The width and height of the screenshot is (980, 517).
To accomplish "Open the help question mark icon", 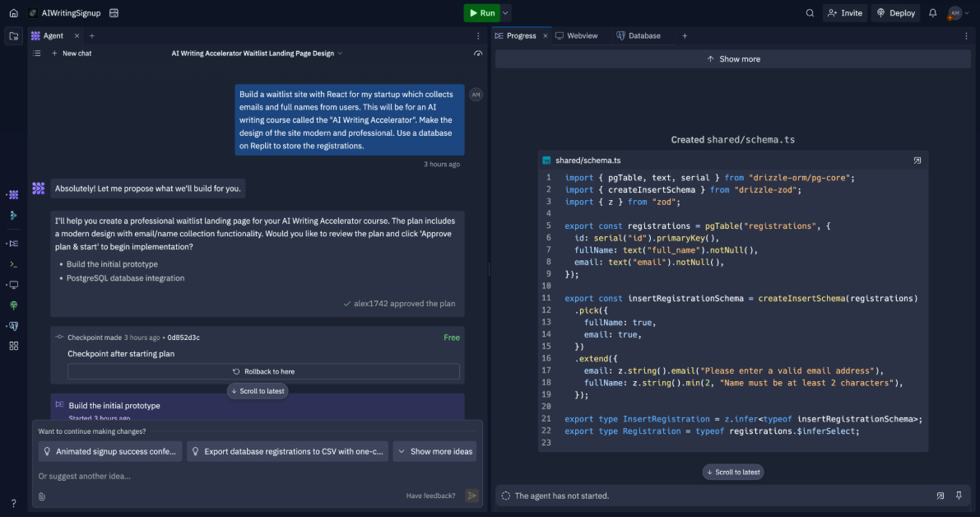I will pos(13,503).
